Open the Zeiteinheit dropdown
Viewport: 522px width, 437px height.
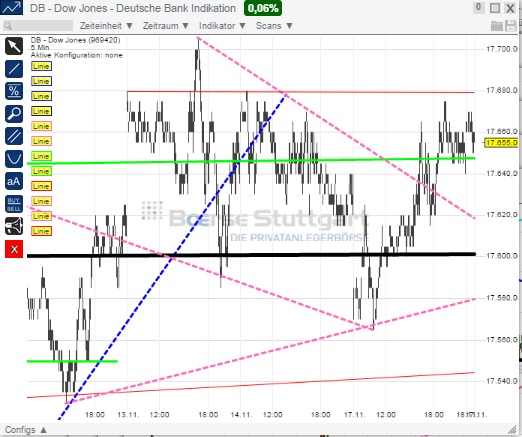click(106, 26)
